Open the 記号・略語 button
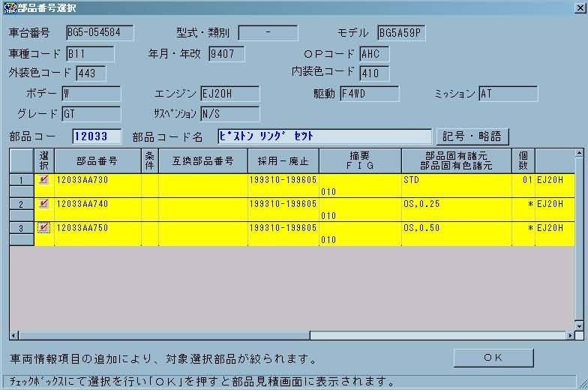 (472, 136)
